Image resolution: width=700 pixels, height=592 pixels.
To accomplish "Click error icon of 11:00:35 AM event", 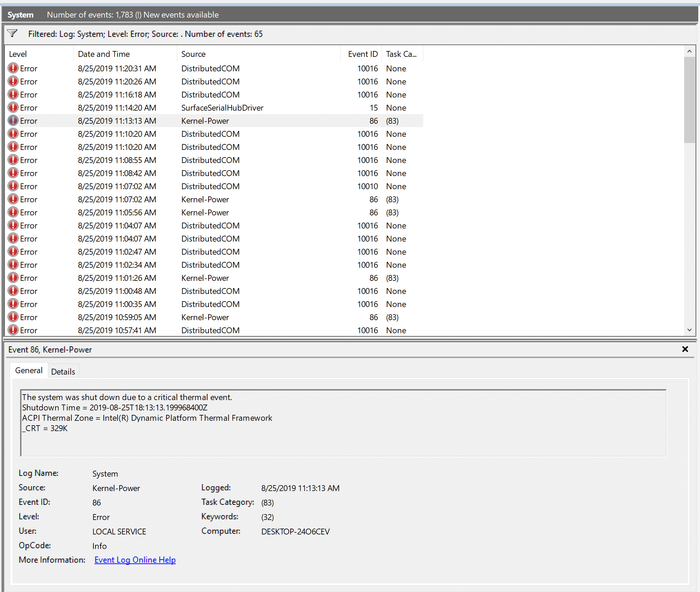I will click(13, 304).
